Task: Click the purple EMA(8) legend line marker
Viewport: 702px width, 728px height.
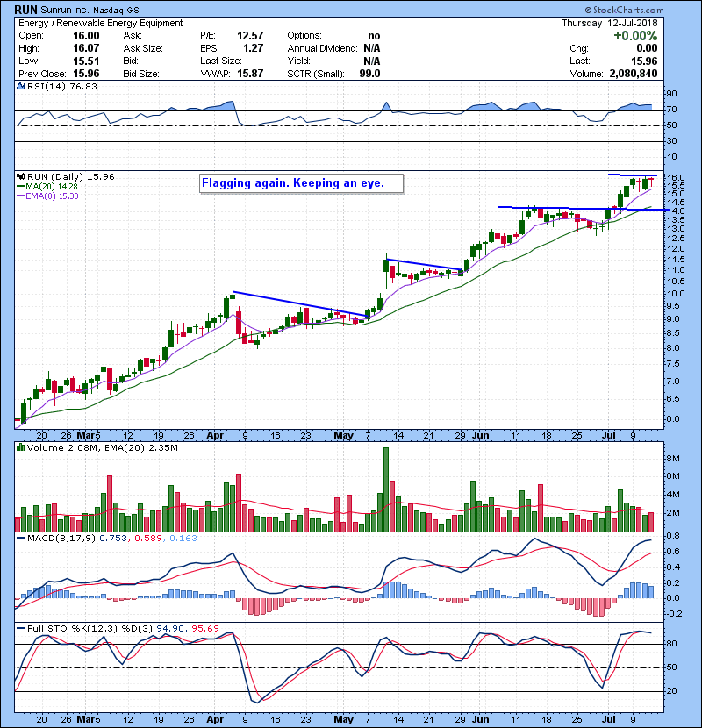Action: coord(20,196)
